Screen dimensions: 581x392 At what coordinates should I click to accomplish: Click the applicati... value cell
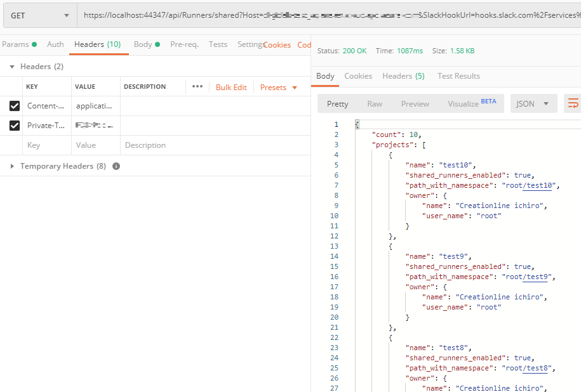(x=96, y=106)
